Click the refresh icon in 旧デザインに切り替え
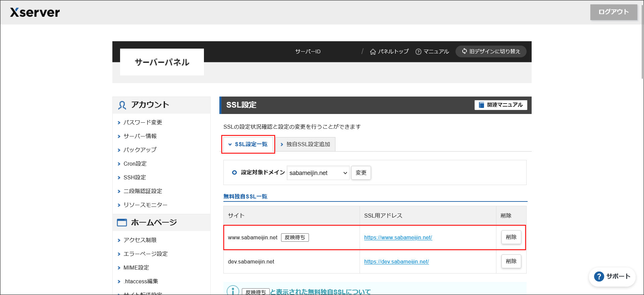Viewport: 644px width, 295px height. coord(465,51)
